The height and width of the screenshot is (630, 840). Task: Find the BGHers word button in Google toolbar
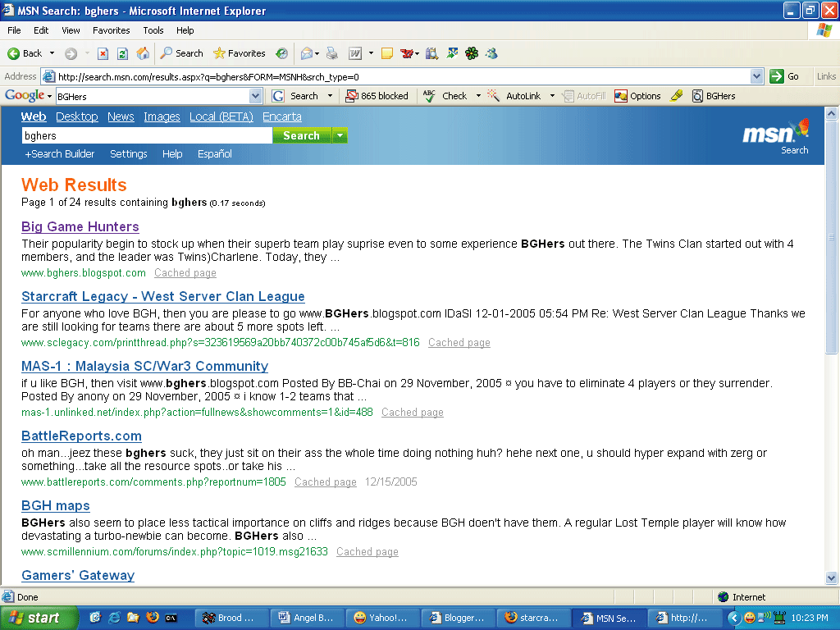[x=714, y=96]
